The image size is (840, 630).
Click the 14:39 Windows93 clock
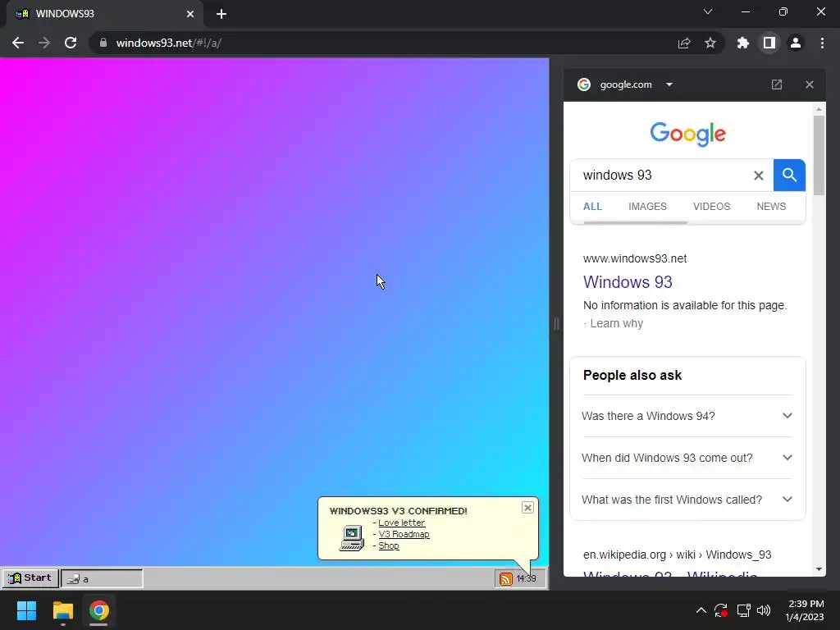(x=526, y=578)
